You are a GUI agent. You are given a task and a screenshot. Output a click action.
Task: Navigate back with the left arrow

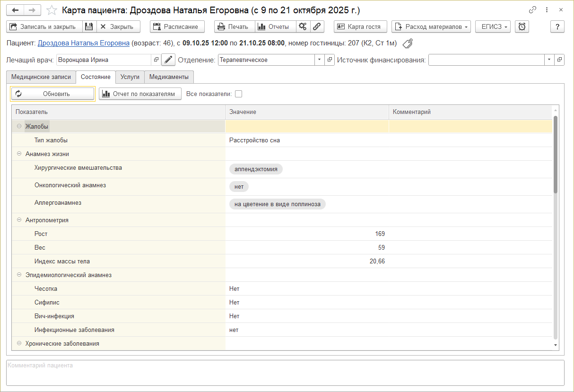(x=16, y=10)
